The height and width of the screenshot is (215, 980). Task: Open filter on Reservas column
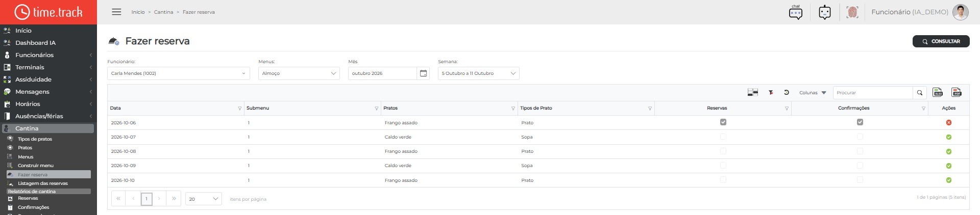(x=787, y=109)
